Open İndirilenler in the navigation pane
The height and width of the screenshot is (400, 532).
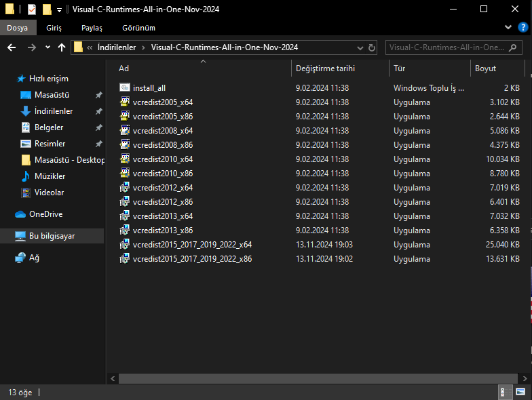coord(54,111)
